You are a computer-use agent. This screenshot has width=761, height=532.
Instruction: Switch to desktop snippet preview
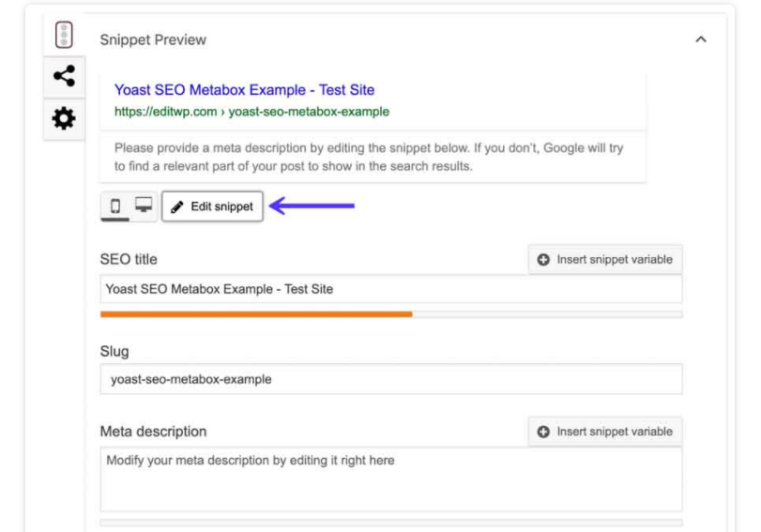click(x=144, y=207)
